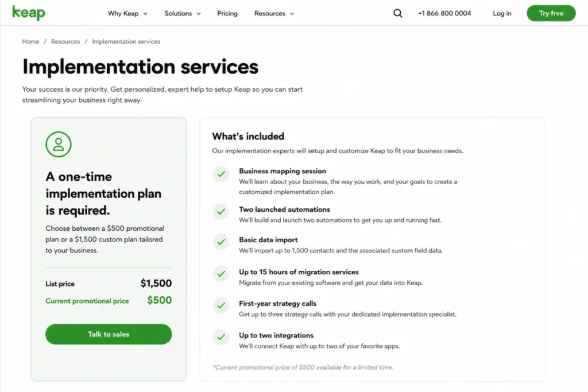Call the +1 866 800 0004 number link
Image resolution: width=588 pixels, height=392 pixels.
coord(444,14)
